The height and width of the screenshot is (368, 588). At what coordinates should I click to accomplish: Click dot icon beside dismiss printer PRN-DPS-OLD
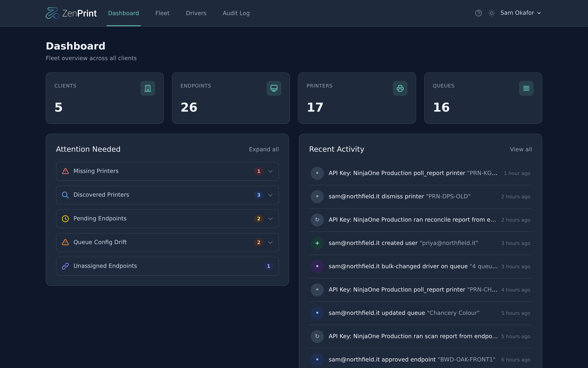pyautogui.click(x=317, y=196)
